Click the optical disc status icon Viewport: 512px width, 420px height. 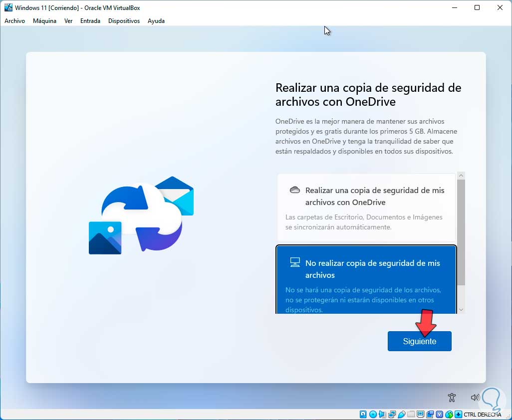[x=373, y=415]
